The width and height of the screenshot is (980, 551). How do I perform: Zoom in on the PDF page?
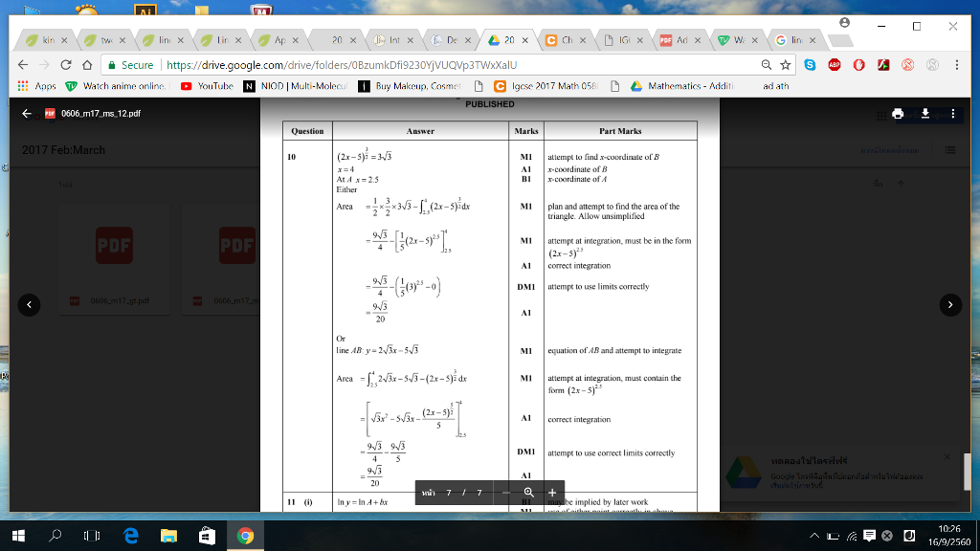click(x=551, y=493)
